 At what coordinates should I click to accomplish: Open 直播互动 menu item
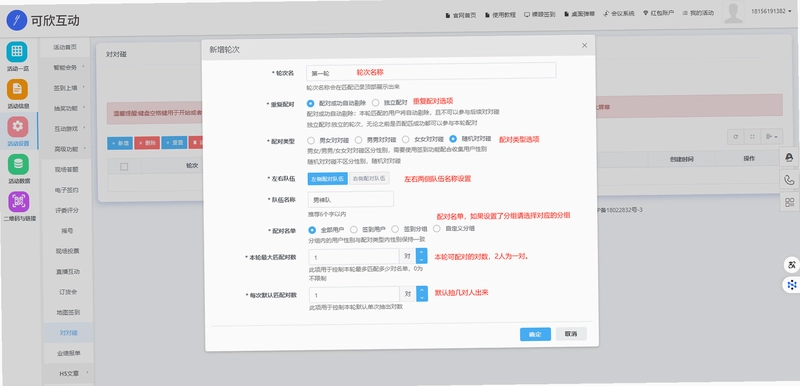[68, 271]
